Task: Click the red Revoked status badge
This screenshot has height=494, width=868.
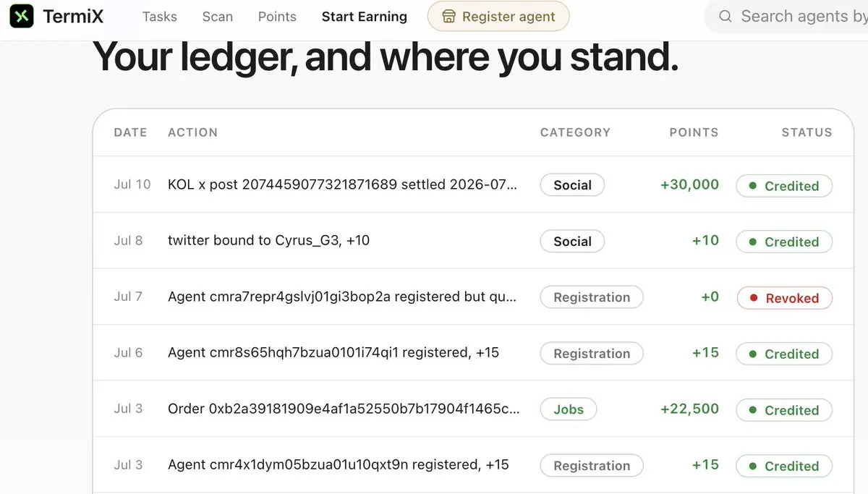Action: tap(784, 298)
